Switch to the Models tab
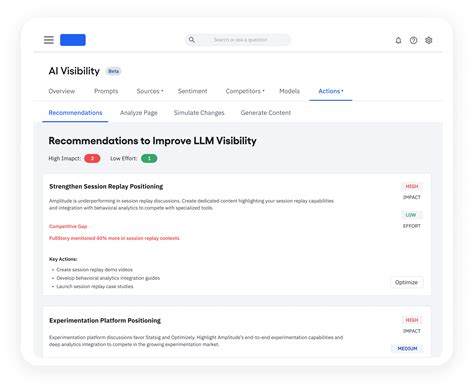474x390 pixels. pos(289,91)
